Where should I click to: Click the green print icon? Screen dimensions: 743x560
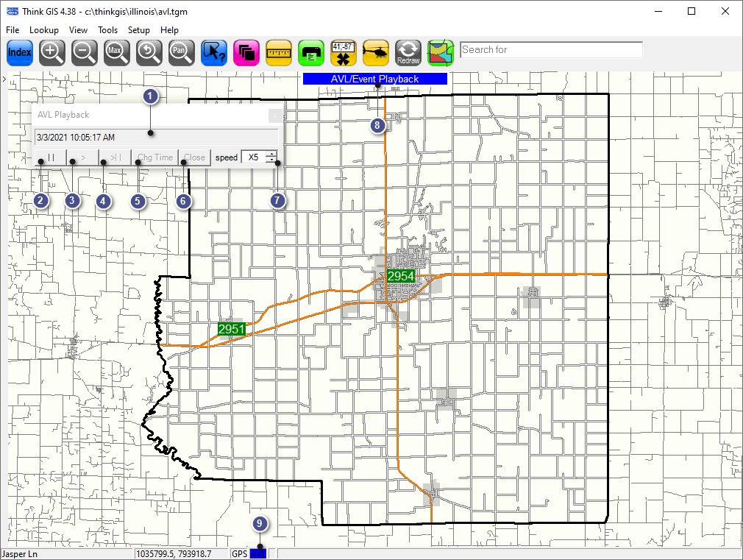coord(311,53)
